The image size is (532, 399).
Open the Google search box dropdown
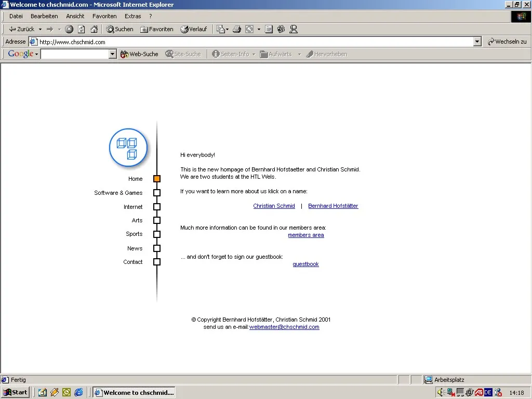click(x=113, y=54)
